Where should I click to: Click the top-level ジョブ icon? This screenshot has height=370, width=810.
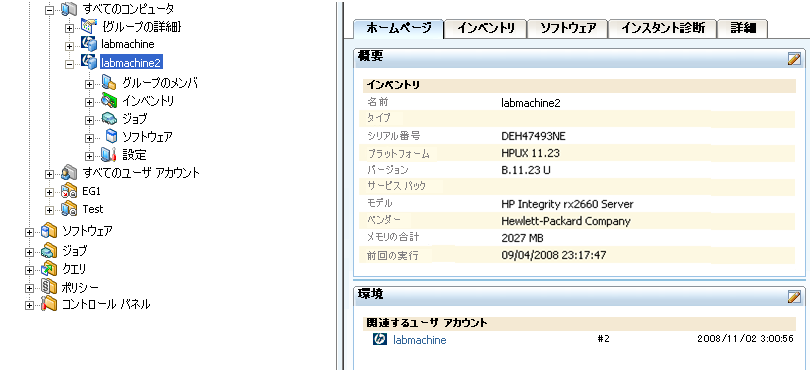(x=49, y=251)
